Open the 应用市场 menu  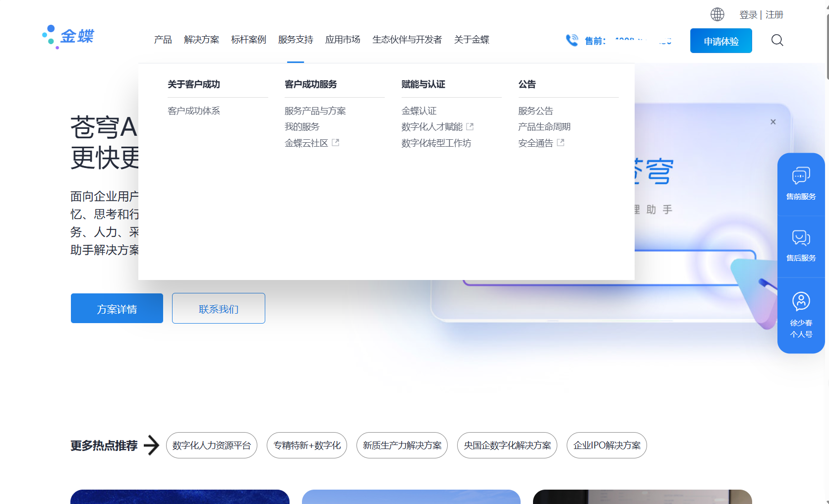click(x=343, y=40)
